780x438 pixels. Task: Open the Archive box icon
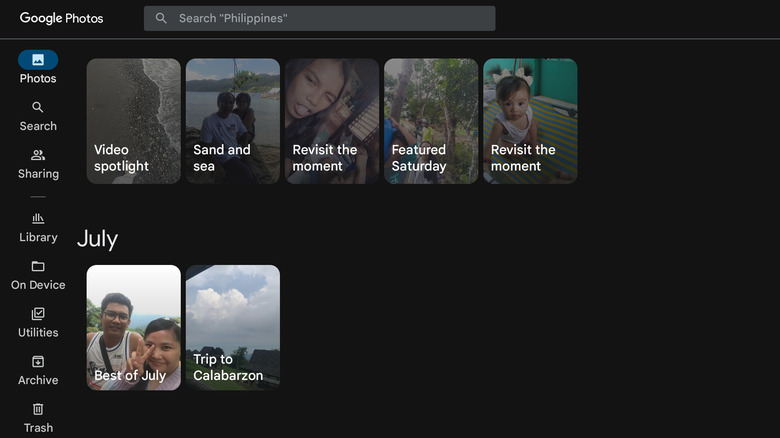click(38, 362)
